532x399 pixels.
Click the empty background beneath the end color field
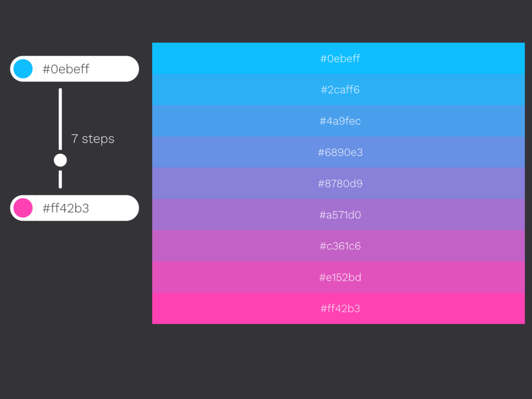[x=75, y=291]
